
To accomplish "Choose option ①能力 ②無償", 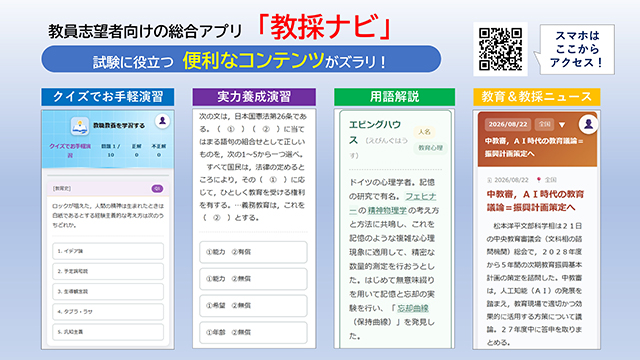I will (253, 279).
